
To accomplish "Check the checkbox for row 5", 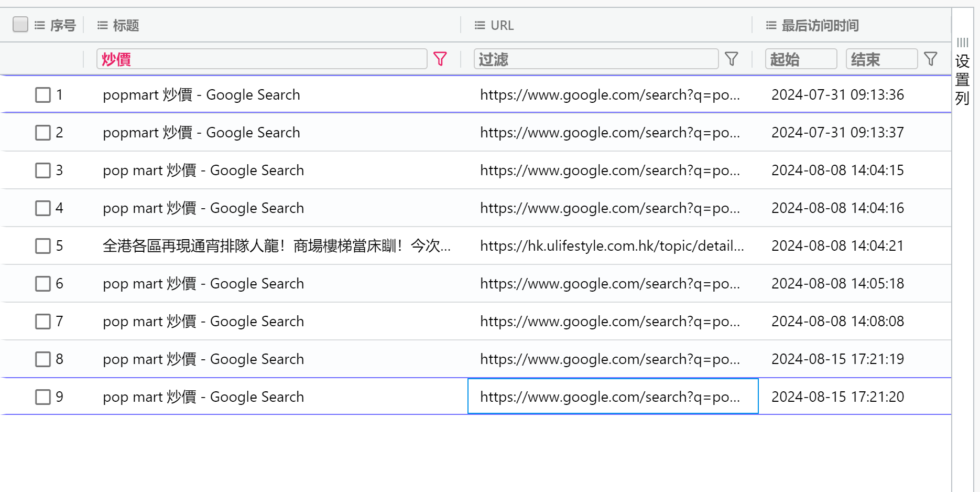I will 43,246.
